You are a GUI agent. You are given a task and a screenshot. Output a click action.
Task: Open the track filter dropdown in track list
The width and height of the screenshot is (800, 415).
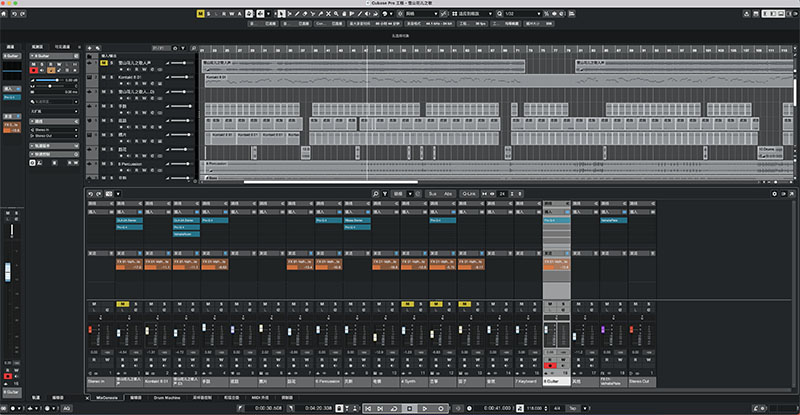click(x=183, y=48)
